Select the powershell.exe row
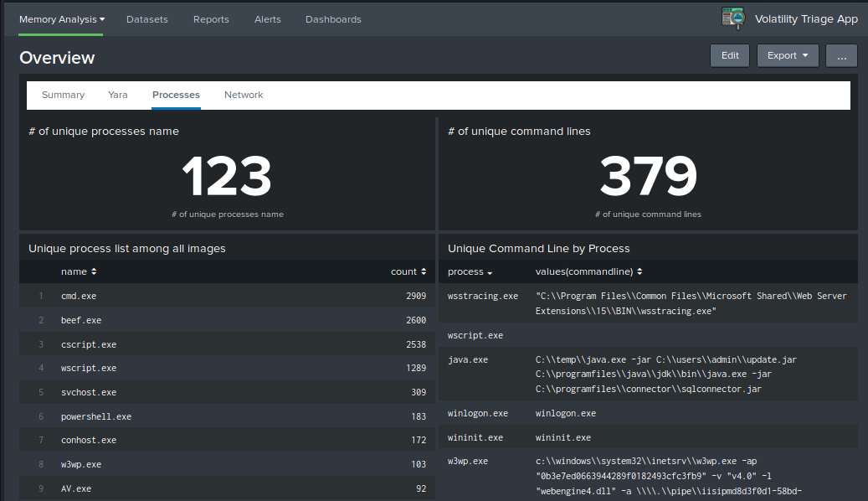Screen dimensions: 868x501 (x=227, y=416)
